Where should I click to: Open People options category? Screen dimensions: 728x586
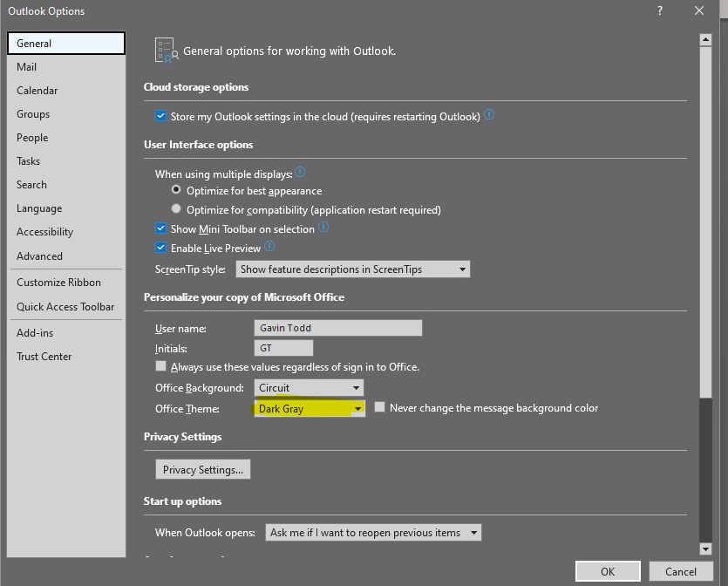click(x=66, y=138)
